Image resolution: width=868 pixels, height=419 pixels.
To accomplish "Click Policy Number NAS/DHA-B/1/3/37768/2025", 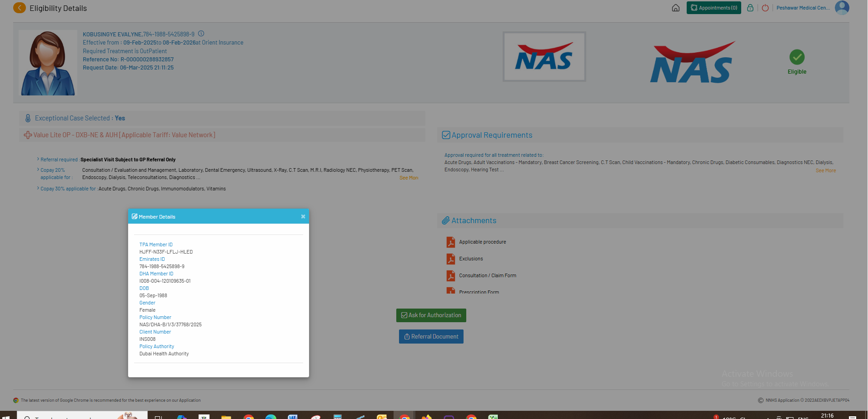I will click(170, 324).
